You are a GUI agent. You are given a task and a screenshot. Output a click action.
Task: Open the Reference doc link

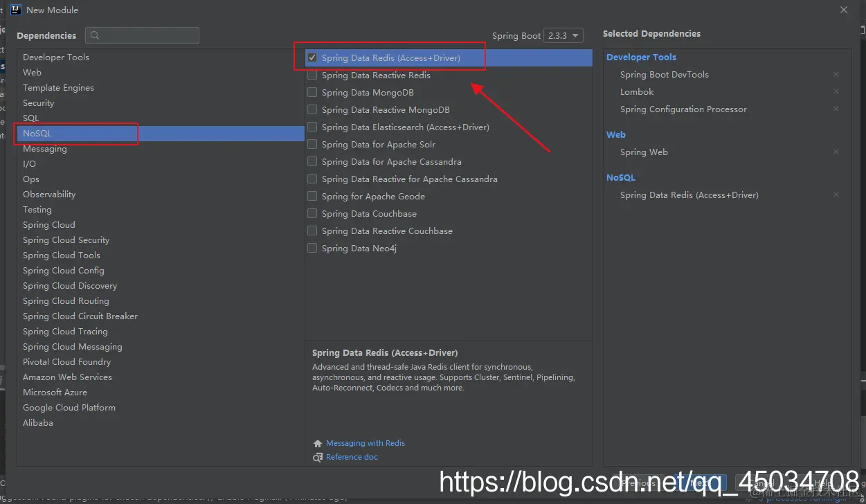(352, 457)
